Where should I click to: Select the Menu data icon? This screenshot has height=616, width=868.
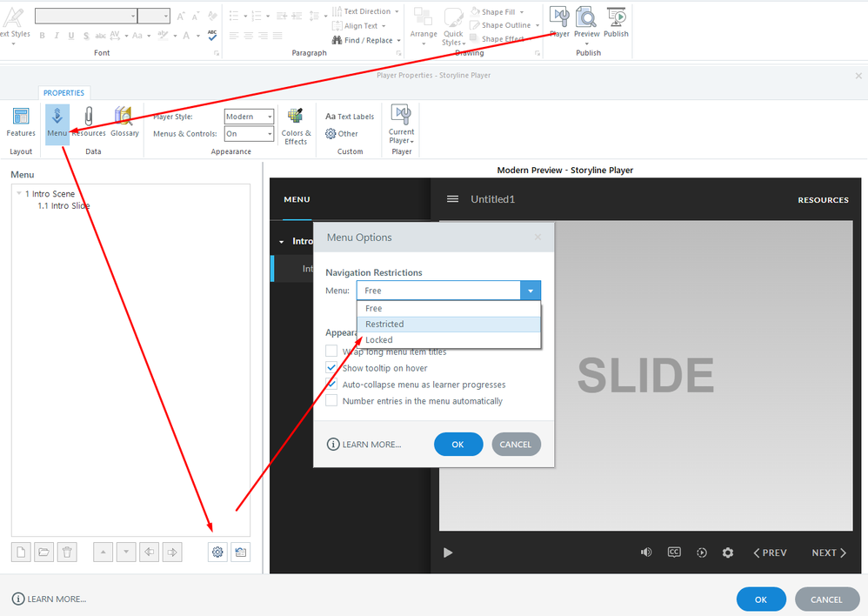[57, 123]
